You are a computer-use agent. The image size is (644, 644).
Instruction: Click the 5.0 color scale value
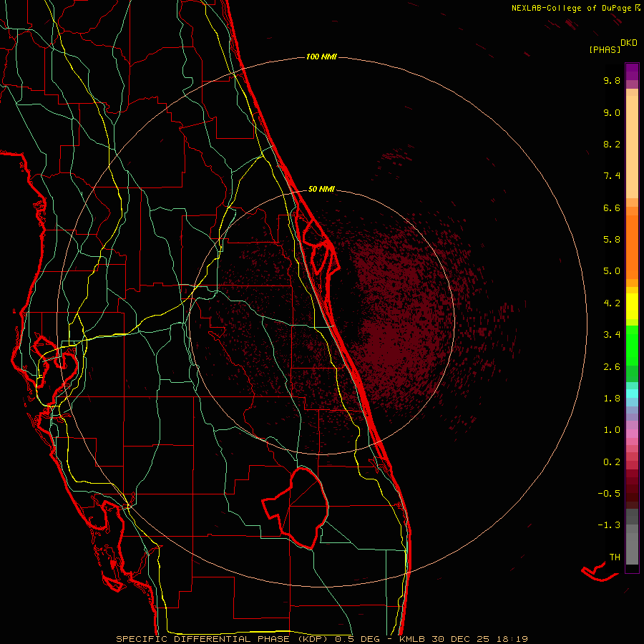coord(612,271)
